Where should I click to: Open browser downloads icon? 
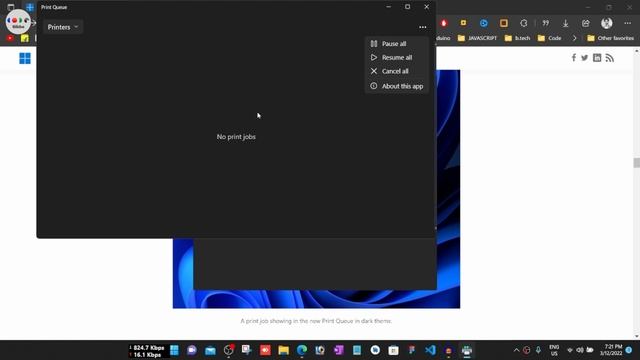click(x=565, y=23)
